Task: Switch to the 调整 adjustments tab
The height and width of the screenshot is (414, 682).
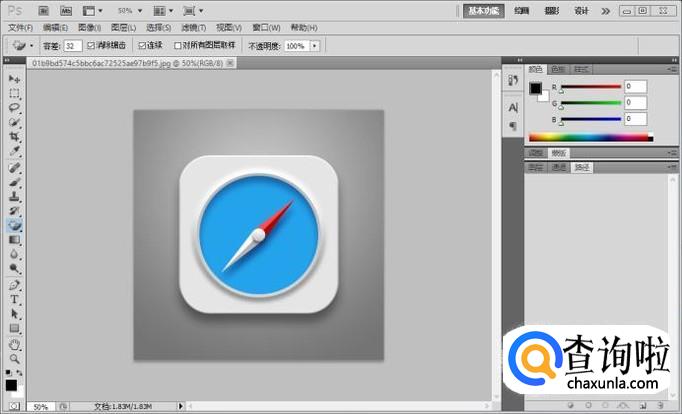Action: (535, 153)
